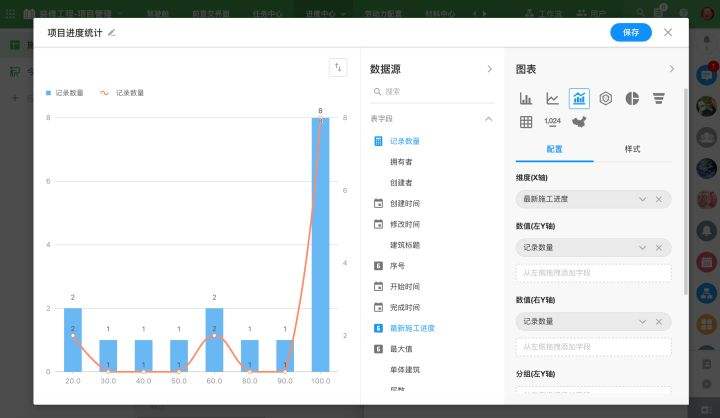The width and height of the screenshot is (720, 418).
Task: Switch to the pie chart type
Action: 632,98
